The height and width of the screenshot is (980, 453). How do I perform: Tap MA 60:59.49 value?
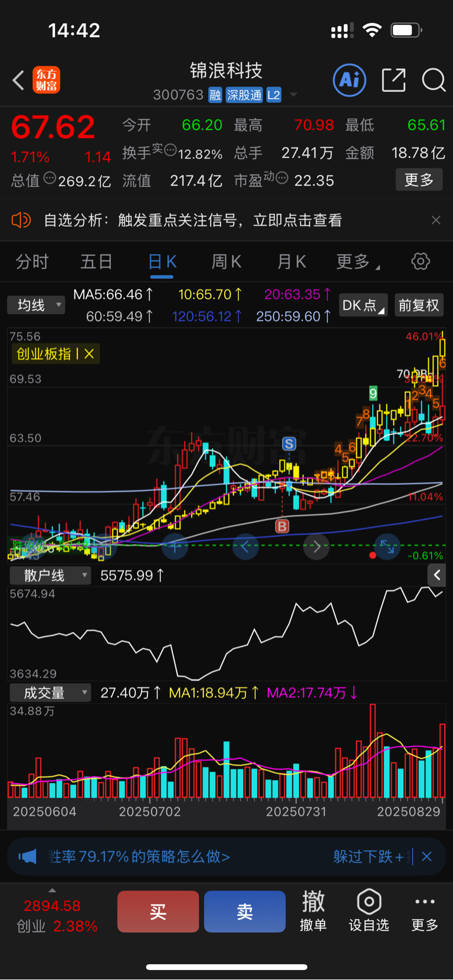119,316
